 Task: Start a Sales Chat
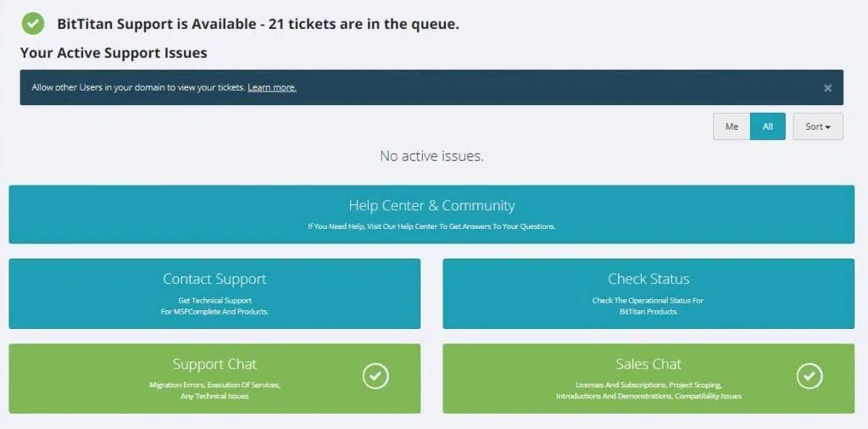click(648, 365)
